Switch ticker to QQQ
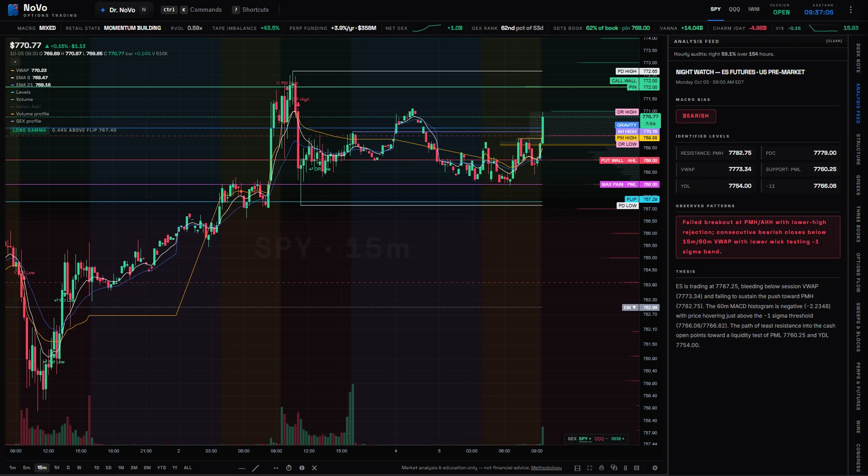Viewport: 868px width, 476px height. [x=734, y=9]
